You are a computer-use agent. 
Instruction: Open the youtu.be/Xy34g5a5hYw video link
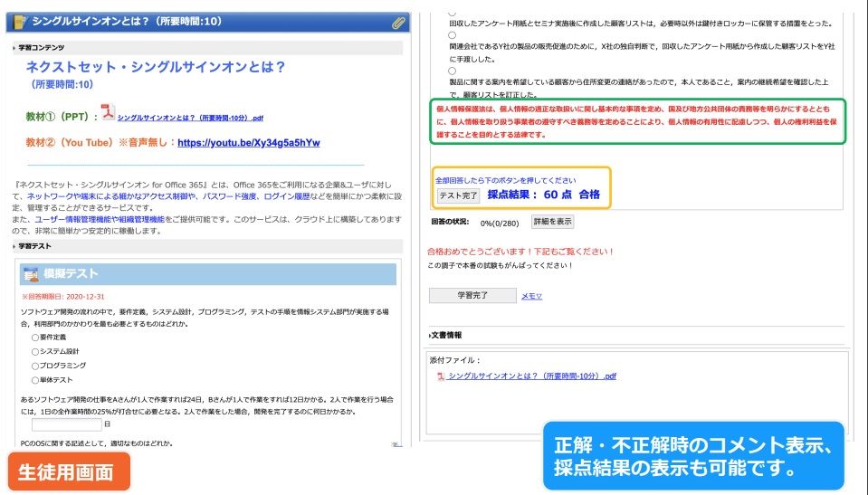pos(249,143)
